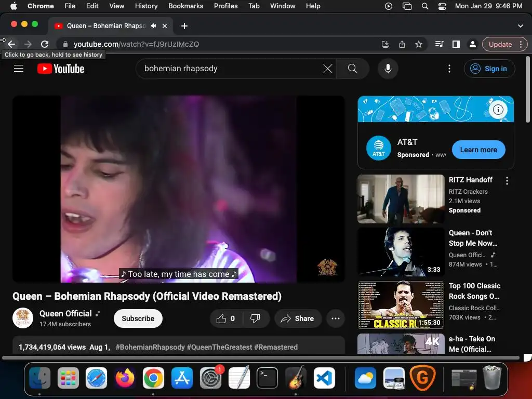Open the Chrome profile icon
The width and height of the screenshot is (532, 399).
pyautogui.click(x=472, y=44)
